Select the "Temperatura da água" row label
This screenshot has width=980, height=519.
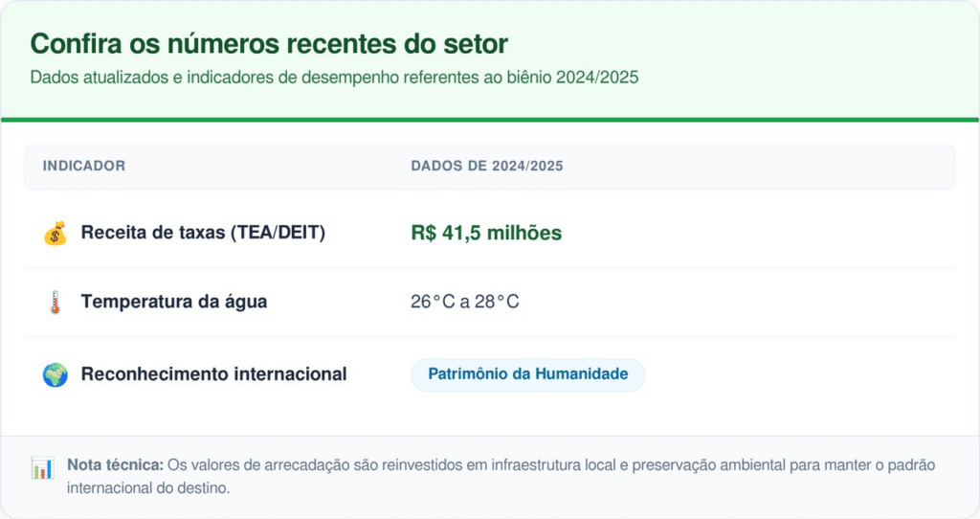click(x=174, y=303)
